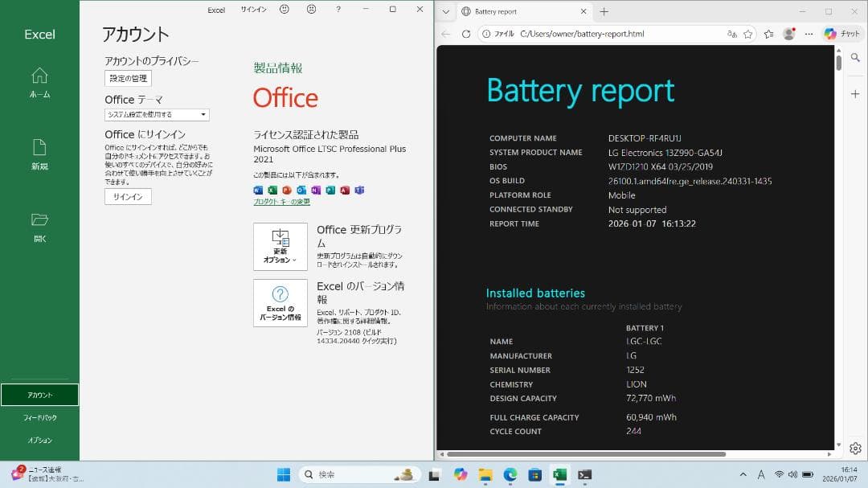Click the PowerPoint app icon in the license list
This screenshot has width=868, height=488.
click(x=287, y=191)
